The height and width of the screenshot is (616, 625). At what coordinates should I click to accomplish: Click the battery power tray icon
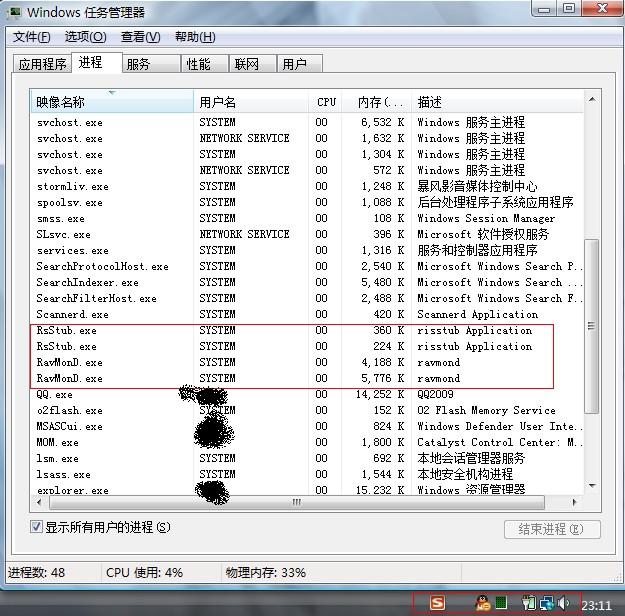[529, 602]
